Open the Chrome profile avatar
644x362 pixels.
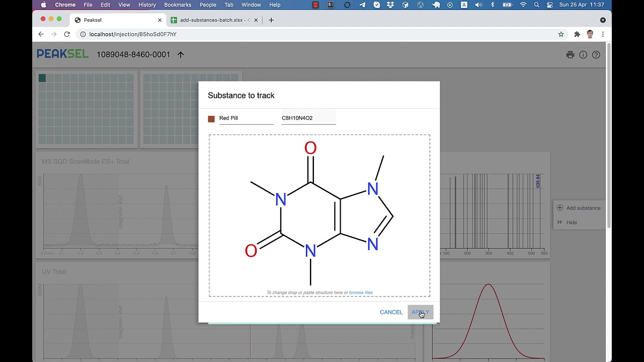(x=590, y=34)
